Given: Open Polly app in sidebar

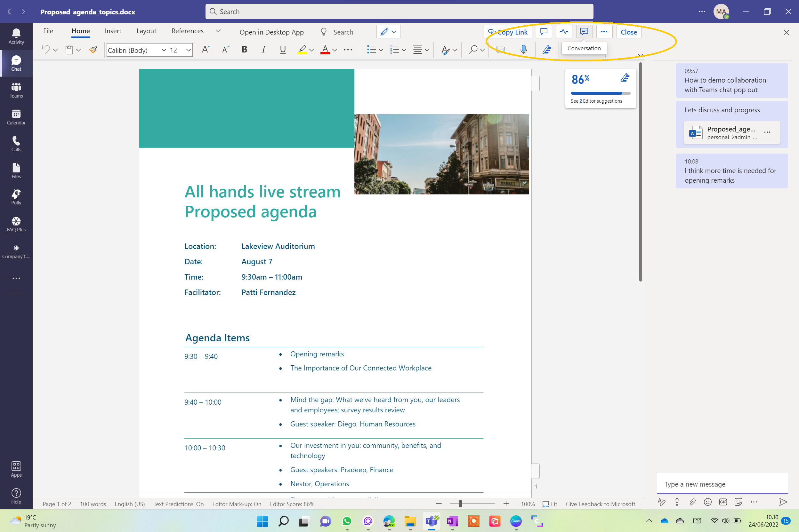Looking at the screenshot, I should pyautogui.click(x=16, y=197).
